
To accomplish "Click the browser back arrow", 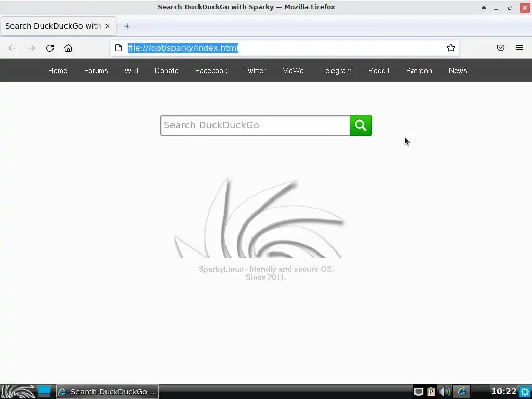I will (x=12, y=48).
